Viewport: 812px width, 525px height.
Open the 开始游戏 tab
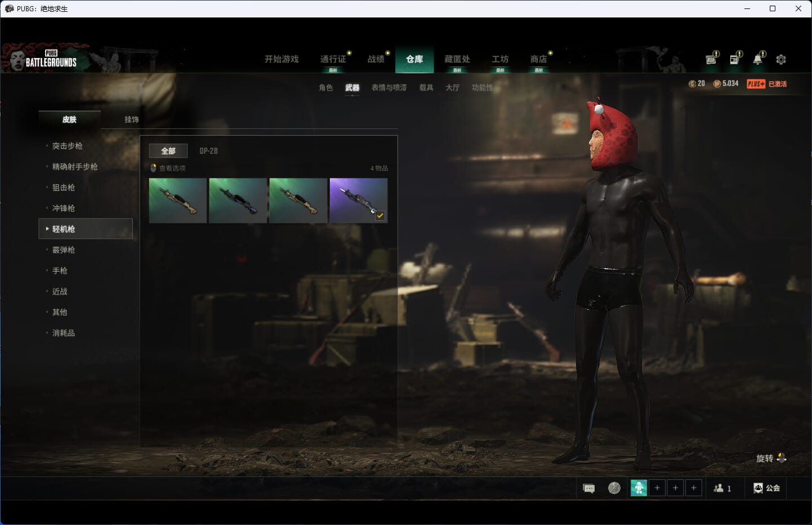[x=282, y=59]
